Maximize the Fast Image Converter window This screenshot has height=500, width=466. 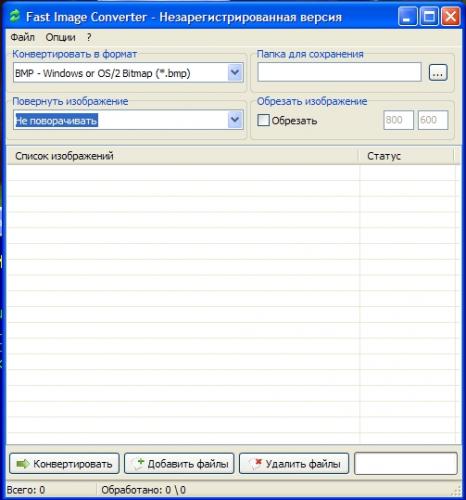tap(429, 16)
